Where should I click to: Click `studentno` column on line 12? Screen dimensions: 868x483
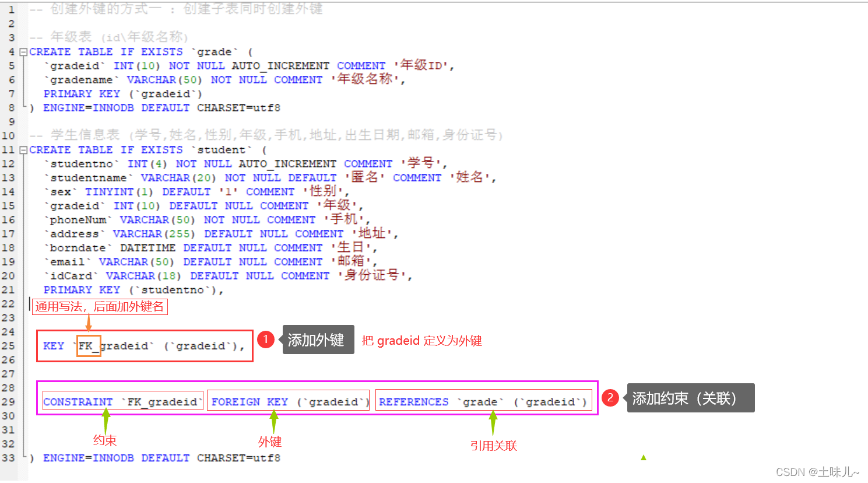[82, 164]
